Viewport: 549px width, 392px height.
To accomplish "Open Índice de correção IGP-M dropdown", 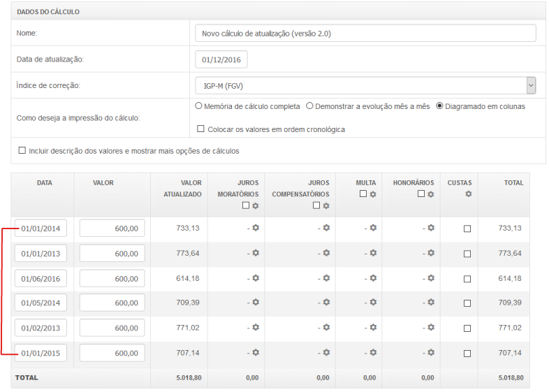I will point(365,85).
